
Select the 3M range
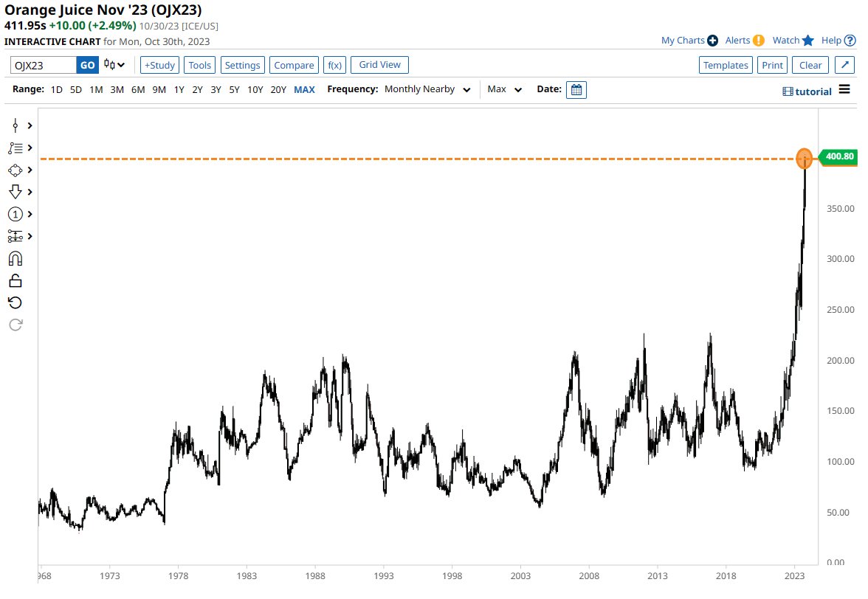click(117, 89)
